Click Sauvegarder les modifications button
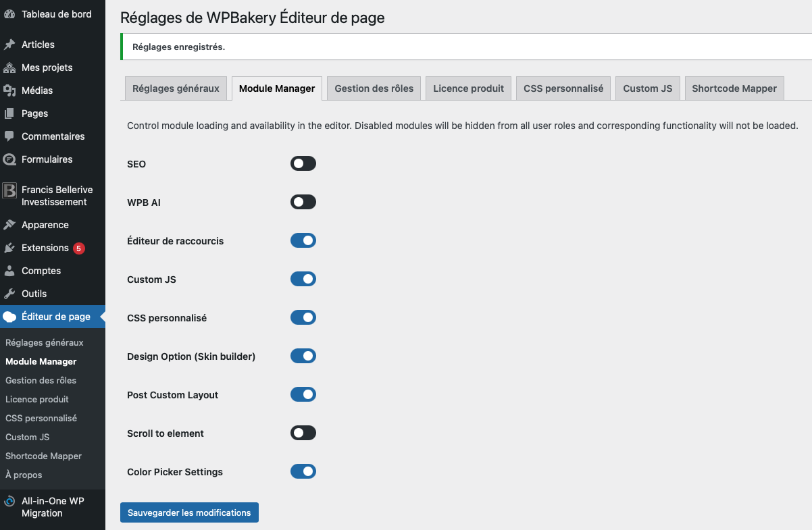 189,512
